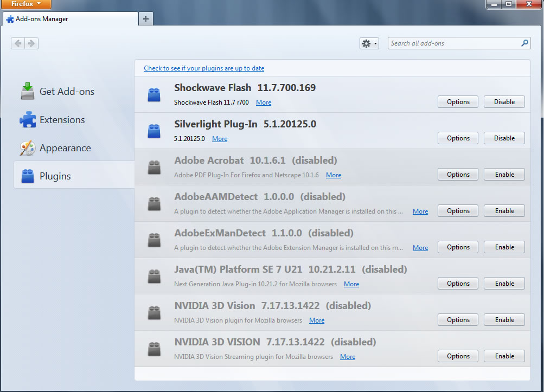Select the Get Add-ons category
The height and width of the screenshot is (392, 544).
pos(67,92)
